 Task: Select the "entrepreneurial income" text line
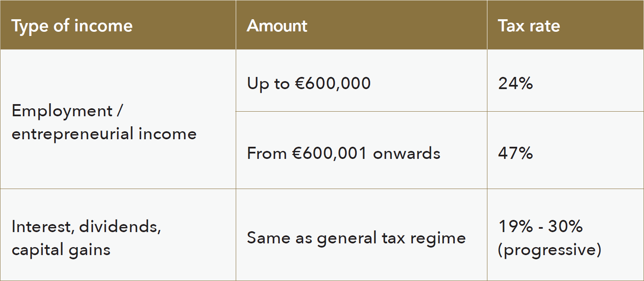point(104,134)
